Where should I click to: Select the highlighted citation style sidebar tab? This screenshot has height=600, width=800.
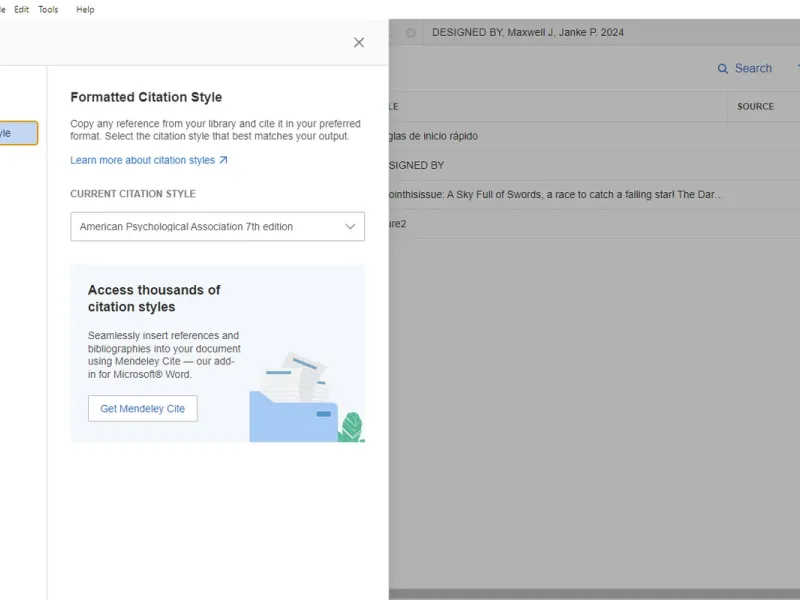point(18,133)
